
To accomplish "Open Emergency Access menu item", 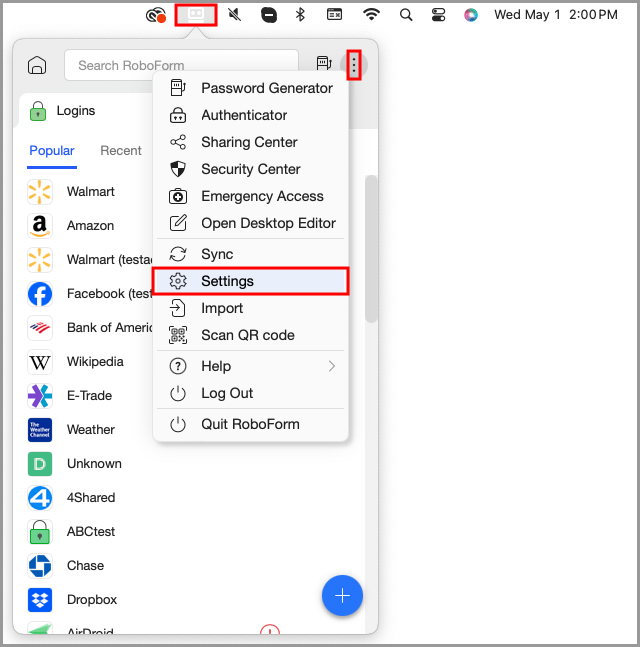I will (x=250, y=196).
